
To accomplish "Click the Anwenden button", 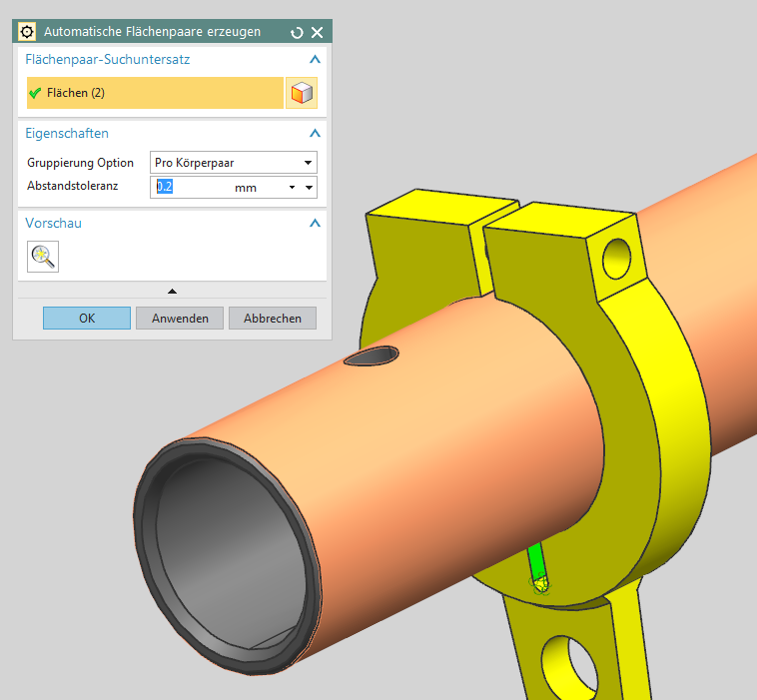I will tap(180, 319).
